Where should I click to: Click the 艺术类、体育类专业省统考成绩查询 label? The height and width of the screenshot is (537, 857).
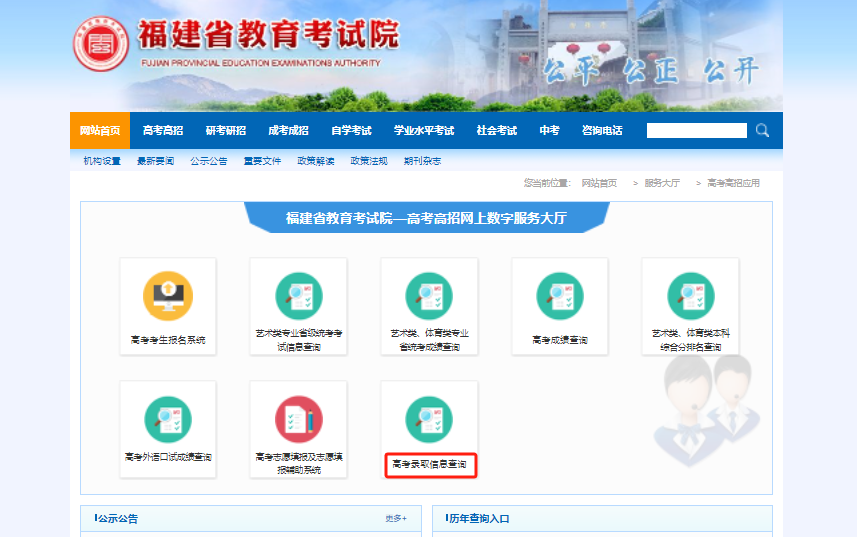click(429, 340)
